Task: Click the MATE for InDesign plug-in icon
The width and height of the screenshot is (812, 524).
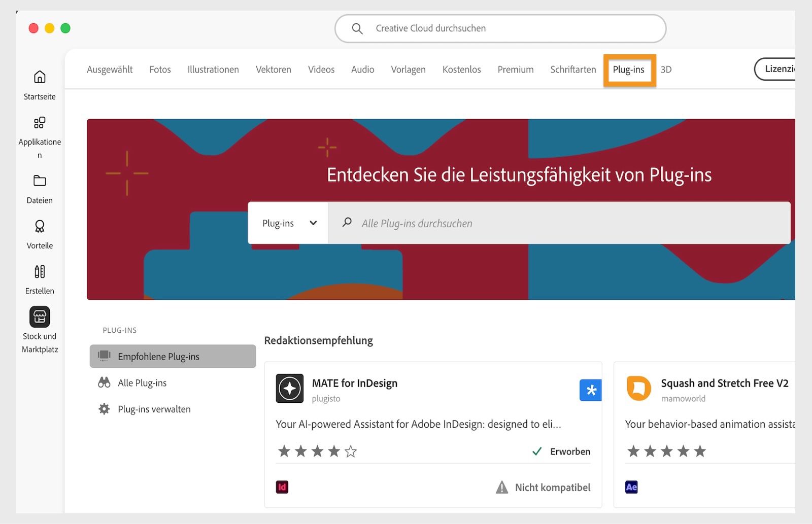Action: point(290,389)
